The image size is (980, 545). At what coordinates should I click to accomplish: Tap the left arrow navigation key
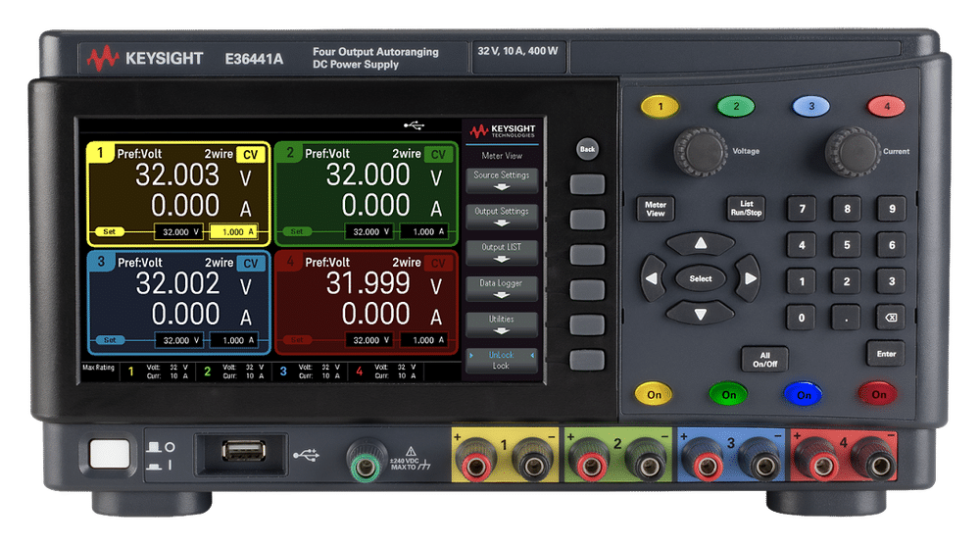pyautogui.click(x=653, y=278)
